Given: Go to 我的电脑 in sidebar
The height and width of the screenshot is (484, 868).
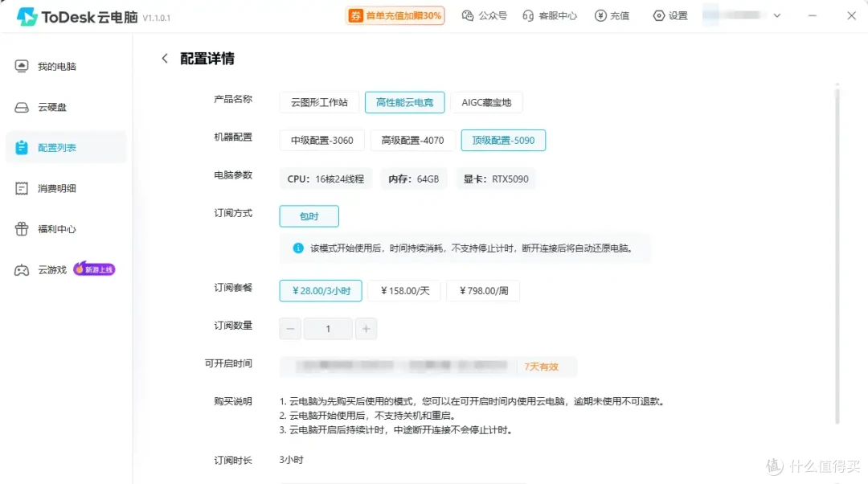Looking at the screenshot, I should click(x=66, y=67).
